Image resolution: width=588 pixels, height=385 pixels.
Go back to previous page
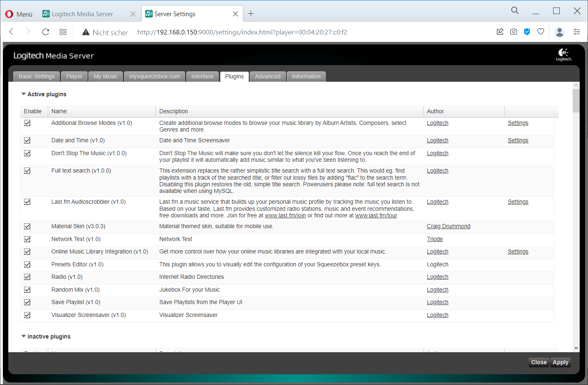click(x=11, y=32)
